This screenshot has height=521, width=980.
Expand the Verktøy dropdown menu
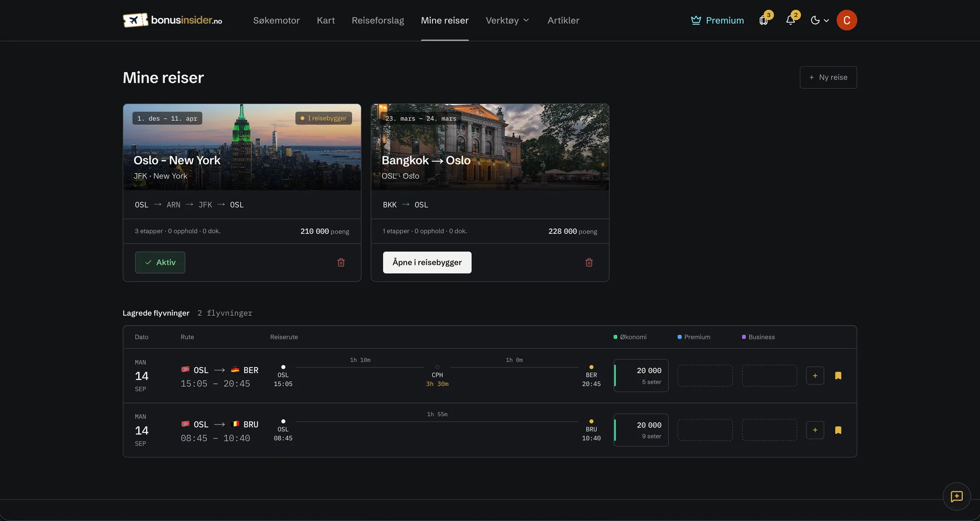click(508, 20)
